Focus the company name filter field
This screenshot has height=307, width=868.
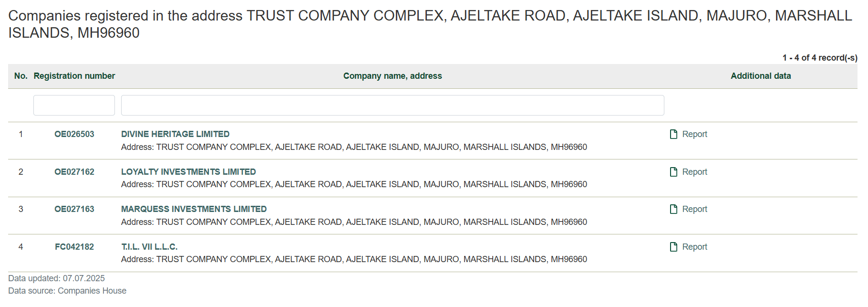click(x=393, y=105)
